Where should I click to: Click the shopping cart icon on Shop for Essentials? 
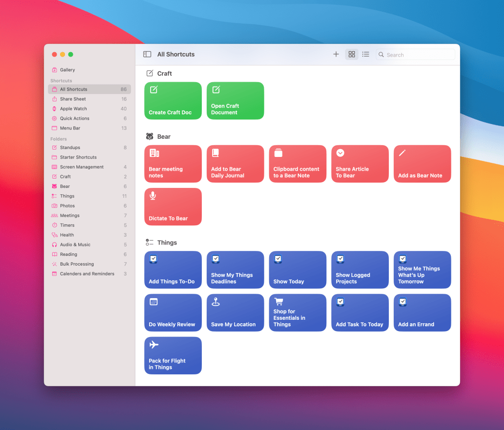278,302
